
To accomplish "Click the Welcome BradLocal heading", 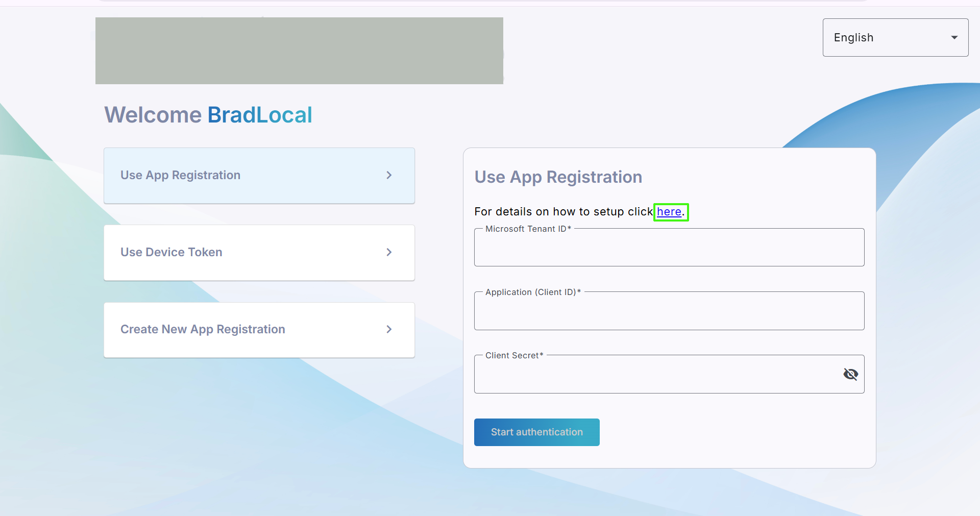I will click(208, 115).
